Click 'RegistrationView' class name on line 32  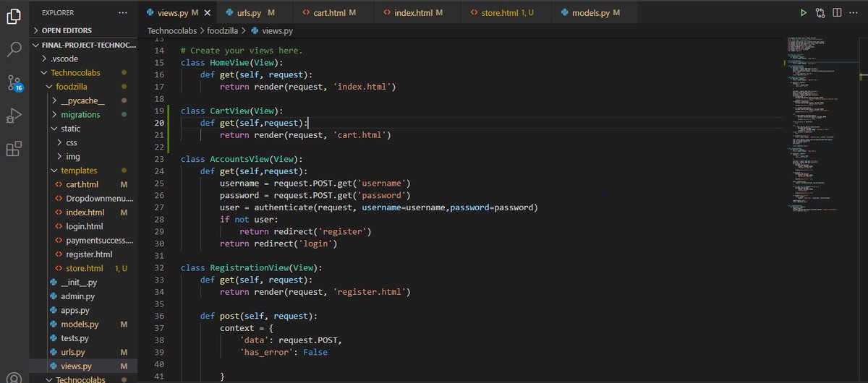point(250,267)
